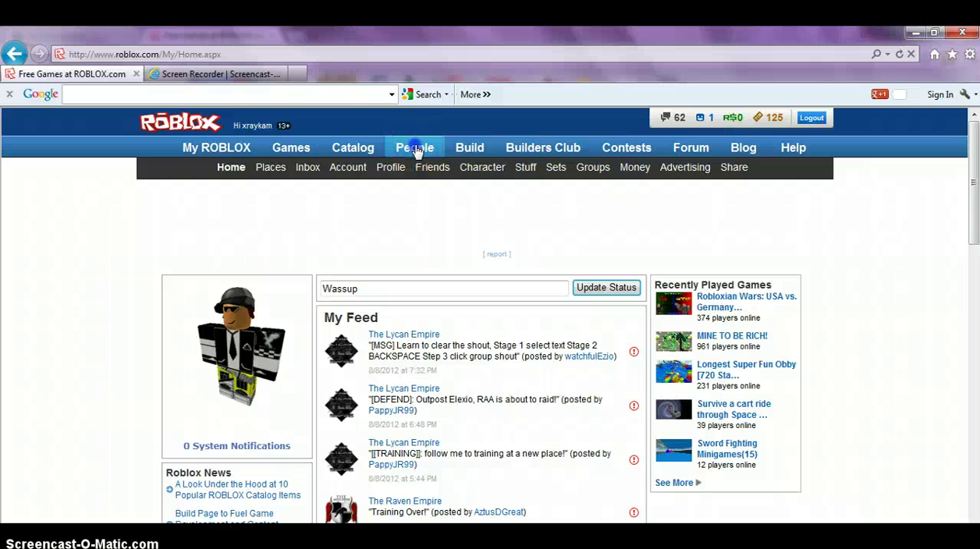Viewport: 980px width, 549px height.
Task: Switch to the Character sub-tab
Action: [x=481, y=167]
